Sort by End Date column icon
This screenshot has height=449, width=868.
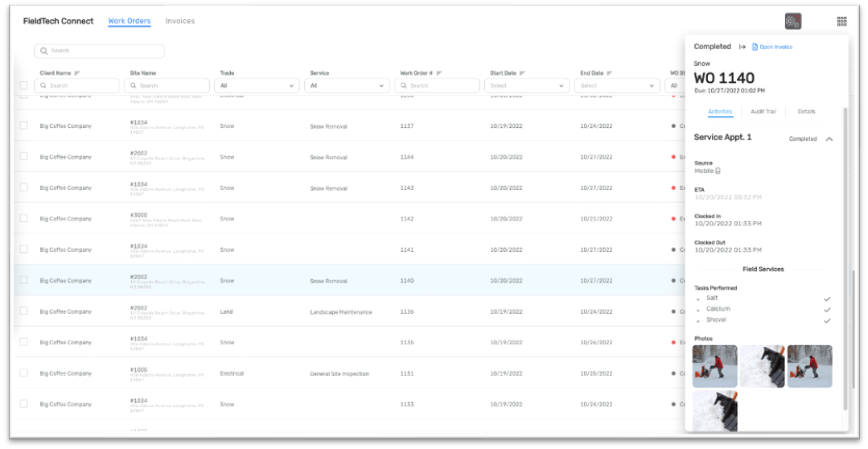[610, 73]
